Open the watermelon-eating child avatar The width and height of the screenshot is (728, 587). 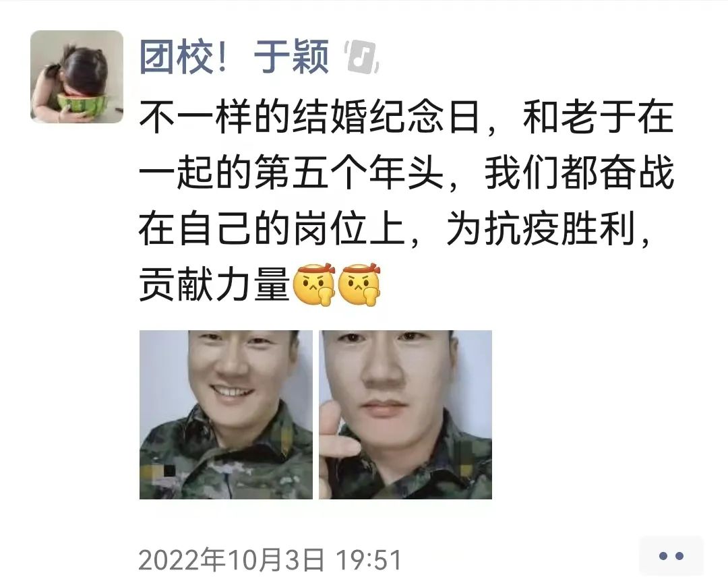point(77,77)
